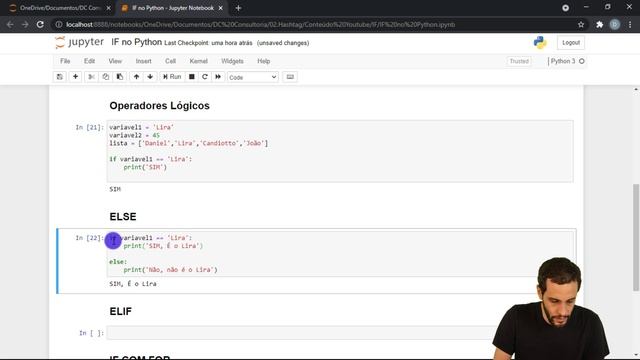Restart kernel and run all with the fast-forward icon

coord(218,77)
